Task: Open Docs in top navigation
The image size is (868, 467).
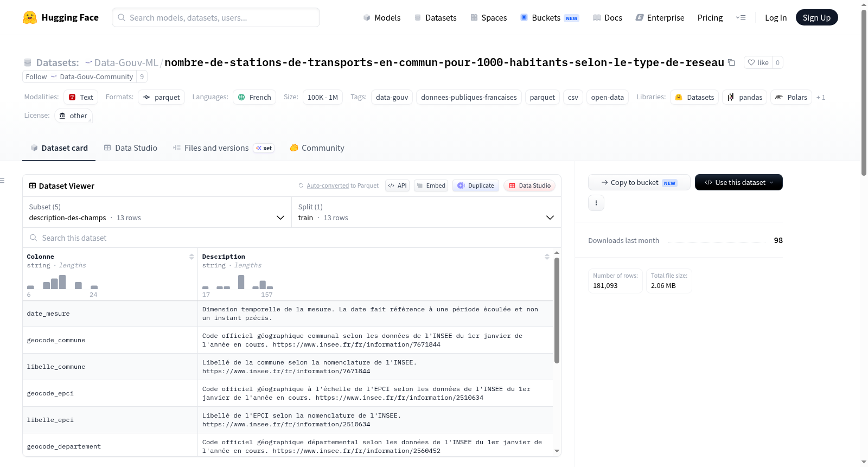Action: point(607,17)
